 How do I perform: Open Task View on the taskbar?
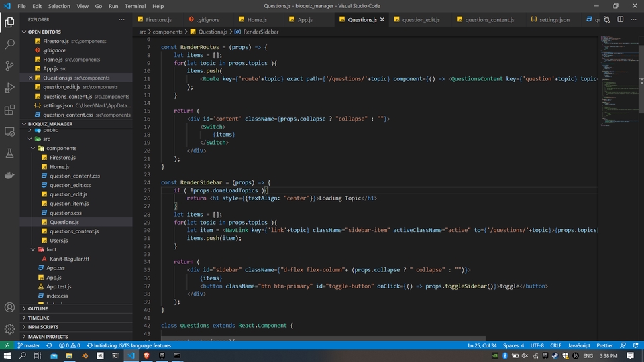[x=38, y=356]
